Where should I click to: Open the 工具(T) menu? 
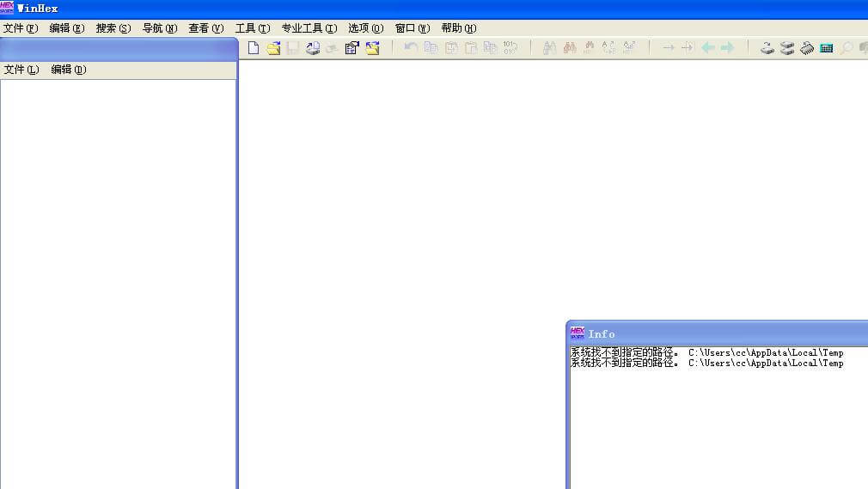click(253, 28)
